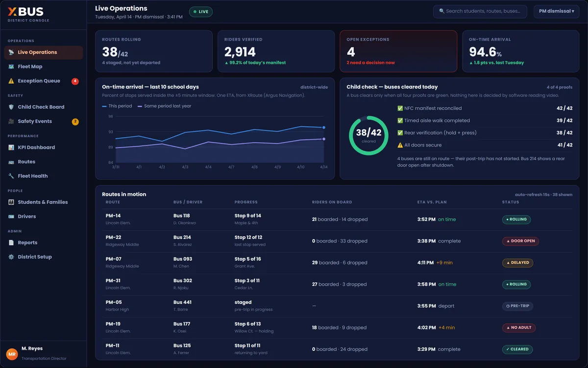Click the Fleet Health wrench icon
Viewport: 588px width, 368px height.
coord(11,176)
